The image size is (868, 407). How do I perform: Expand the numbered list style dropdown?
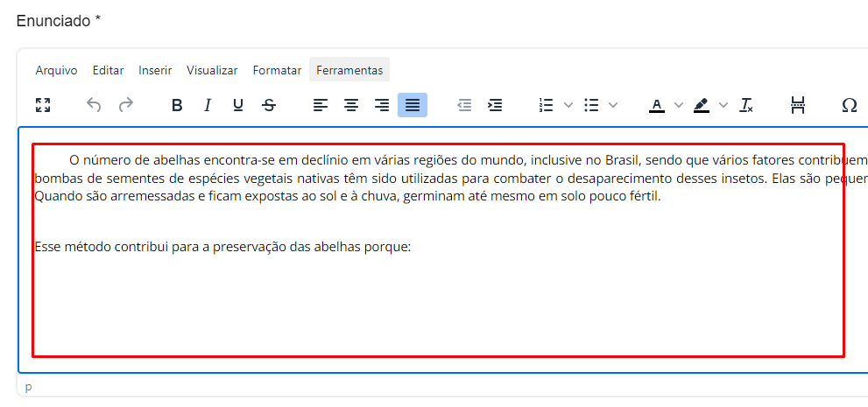pos(568,105)
